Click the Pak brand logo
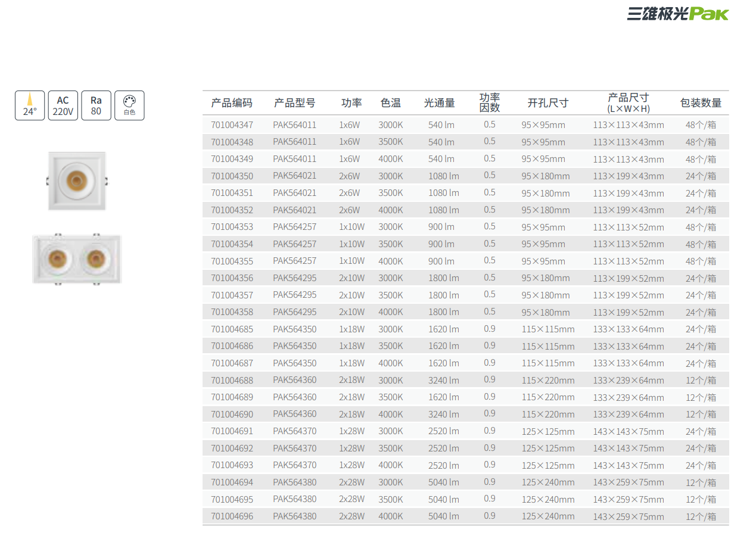The width and height of the screenshot is (756, 539). [x=677, y=14]
